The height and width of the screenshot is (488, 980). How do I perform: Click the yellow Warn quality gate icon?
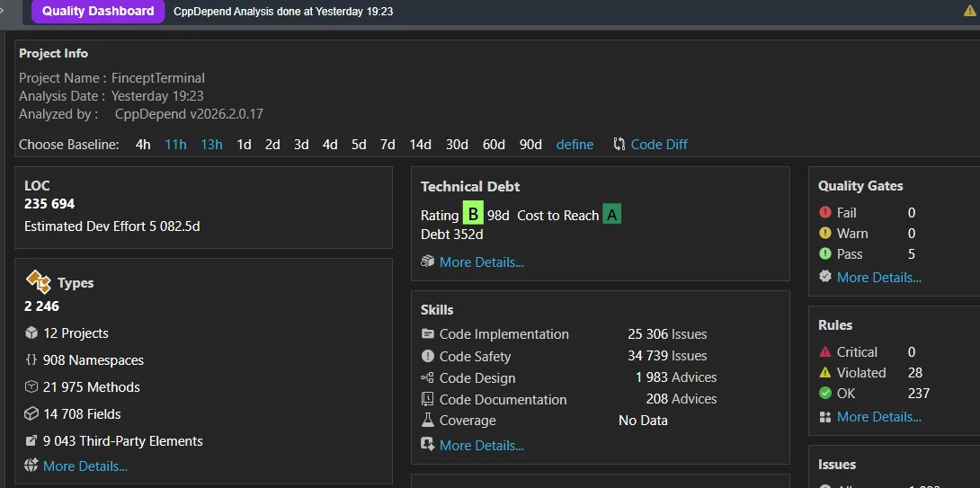[x=825, y=233]
